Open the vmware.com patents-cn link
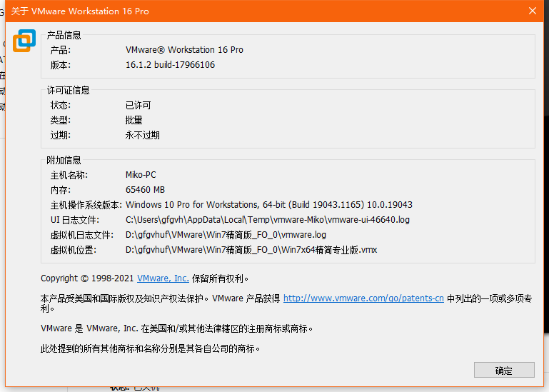 click(363, 298)
